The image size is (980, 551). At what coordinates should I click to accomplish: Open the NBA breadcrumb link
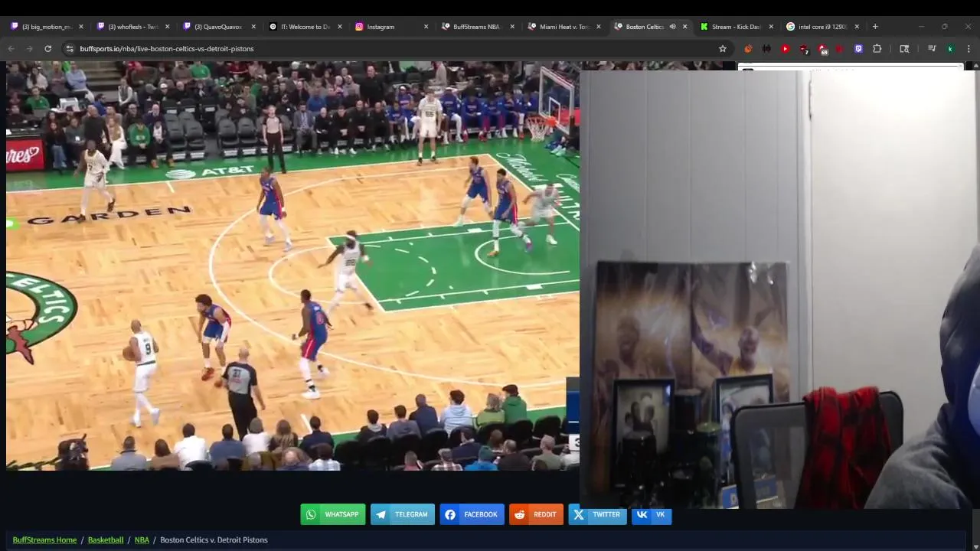coord(142,540)
